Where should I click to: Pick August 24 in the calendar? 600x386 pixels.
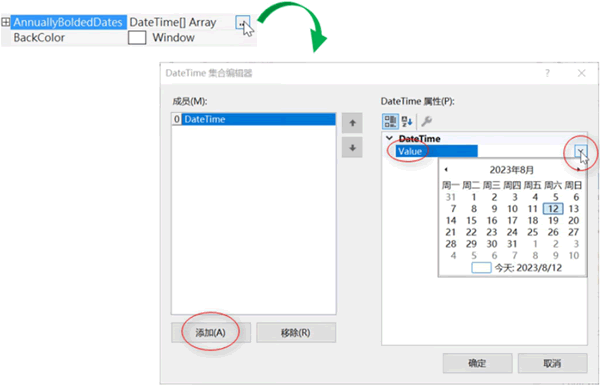pos(512,232)
